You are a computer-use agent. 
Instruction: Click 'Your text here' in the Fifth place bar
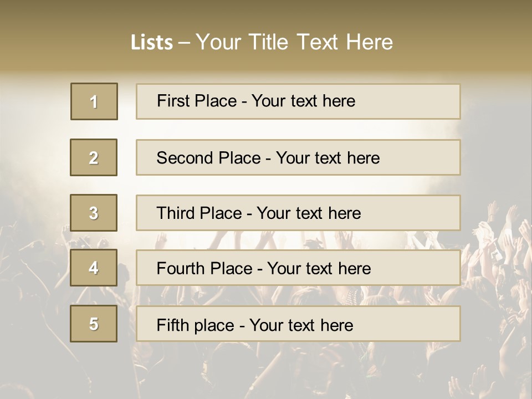[x=301, y=325]
